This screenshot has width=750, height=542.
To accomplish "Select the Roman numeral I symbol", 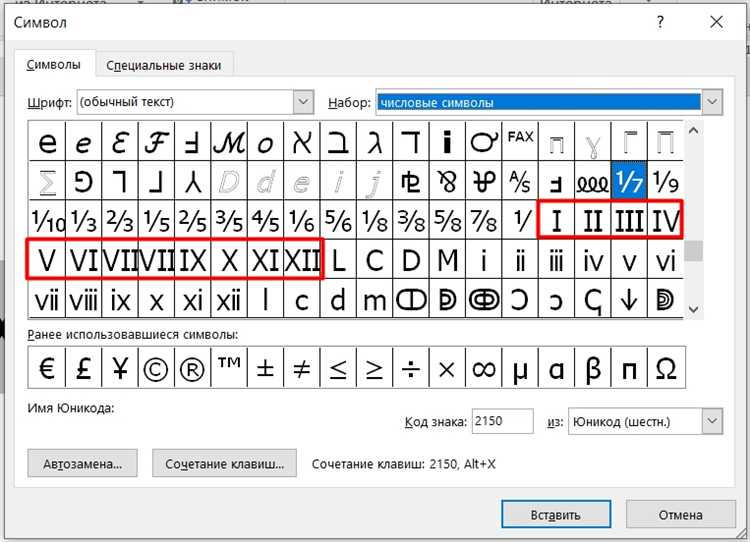I will click(x=556, y=221).
